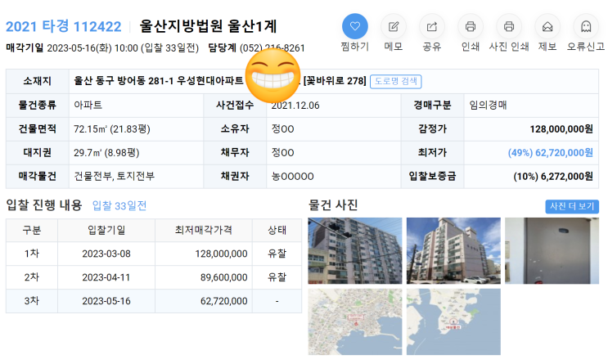The image size is (608, 364).
Task: Select appraisal value 128,000,000원
Action: 561,129
